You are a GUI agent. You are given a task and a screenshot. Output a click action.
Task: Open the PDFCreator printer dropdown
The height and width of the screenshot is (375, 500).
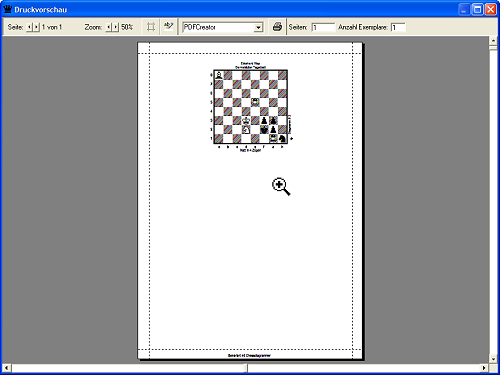(x=258, y=27)
